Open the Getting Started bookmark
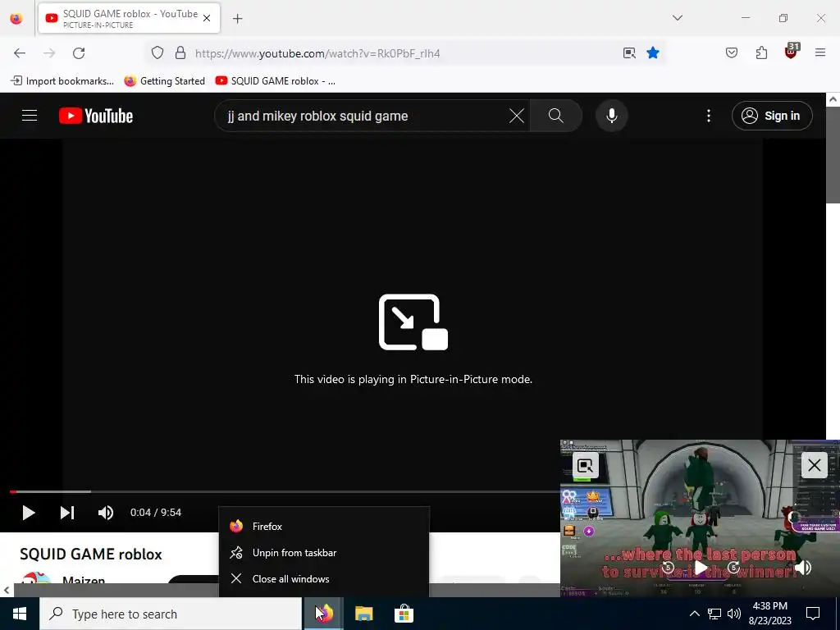Image resolution: width=840 pixels, height=630 pixels. [x=164, y=81]
